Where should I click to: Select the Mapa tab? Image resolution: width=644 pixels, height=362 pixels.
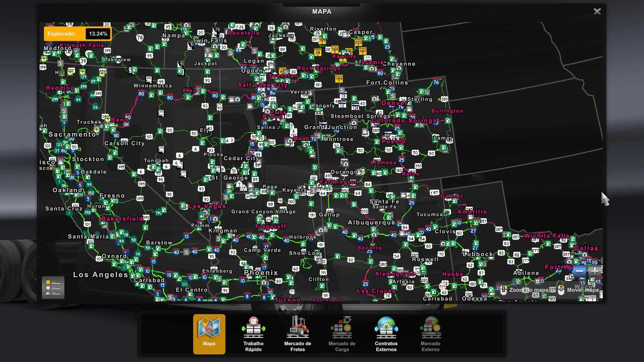click(209, 334)
